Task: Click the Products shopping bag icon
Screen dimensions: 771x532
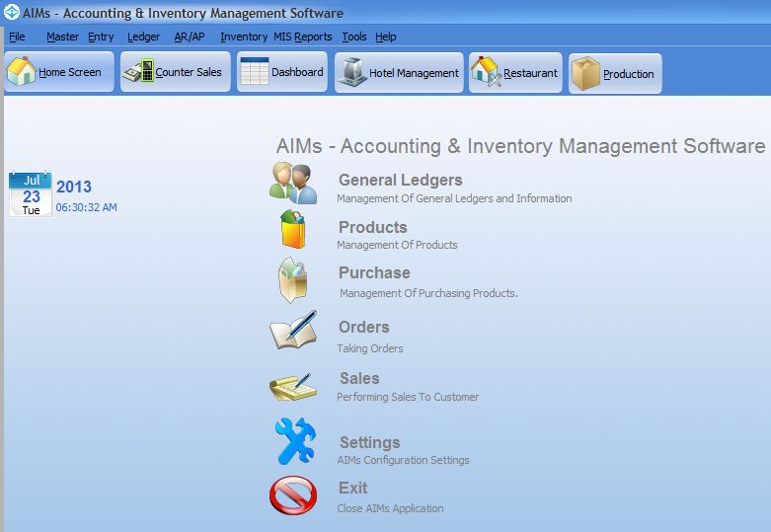Action: 293,229
